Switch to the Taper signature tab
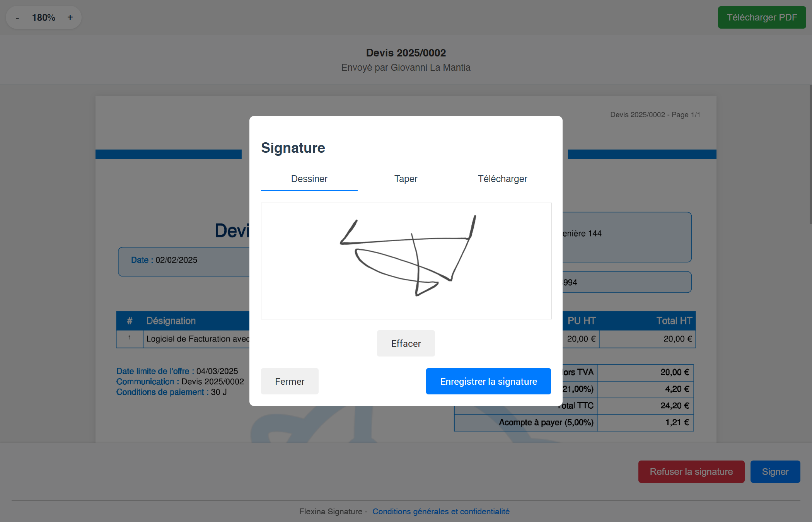The image size is (812, 522). (x=406, y=179)
